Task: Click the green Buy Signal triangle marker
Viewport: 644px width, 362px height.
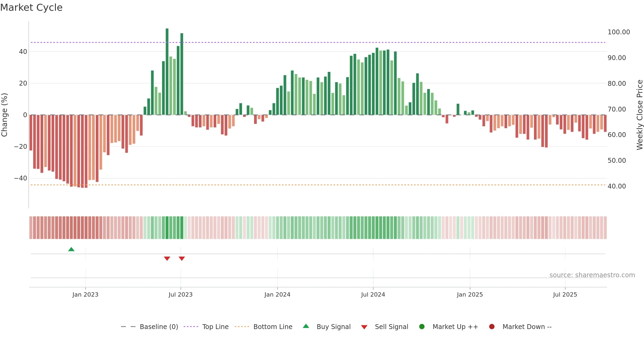Action: point(71,249)
